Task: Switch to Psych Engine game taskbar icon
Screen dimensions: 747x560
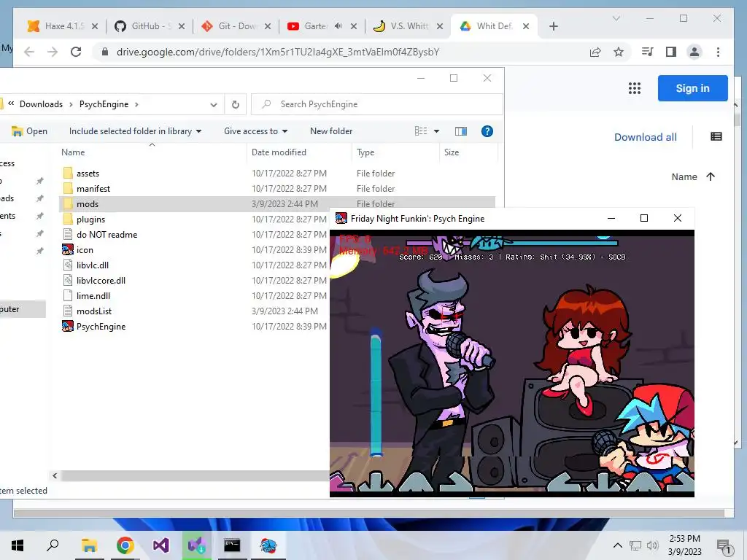Action: point(268,545)
